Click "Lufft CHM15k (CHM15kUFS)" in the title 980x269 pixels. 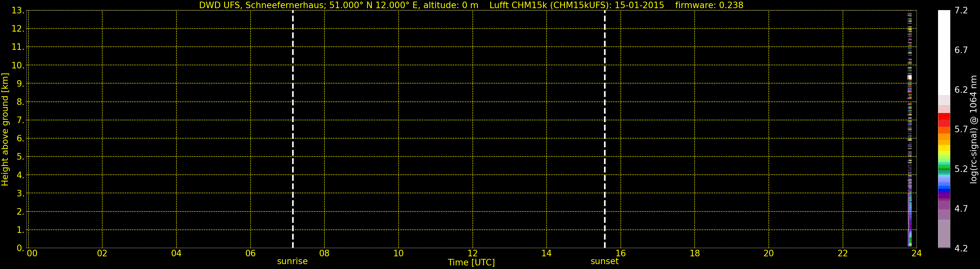click(x=550, y=5)
